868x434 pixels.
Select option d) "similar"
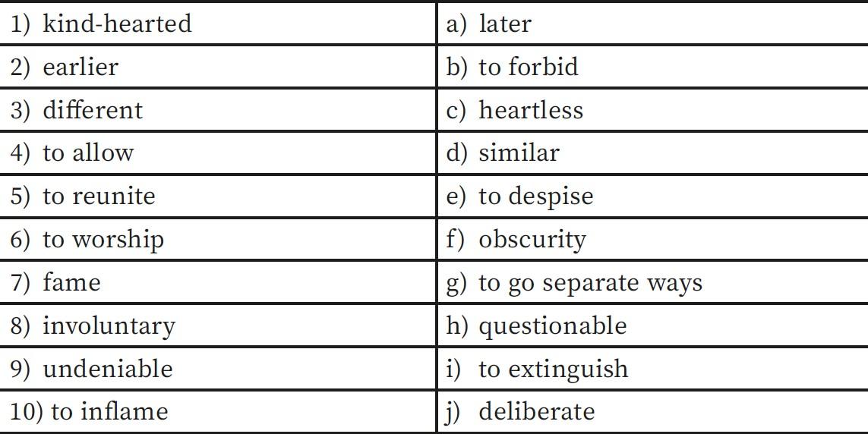[519, 153]
